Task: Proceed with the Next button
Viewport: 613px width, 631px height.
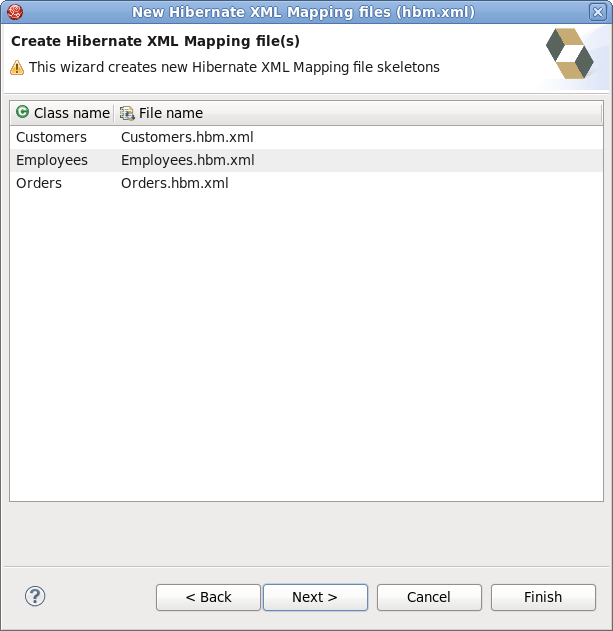Action: tap(315, 597)
